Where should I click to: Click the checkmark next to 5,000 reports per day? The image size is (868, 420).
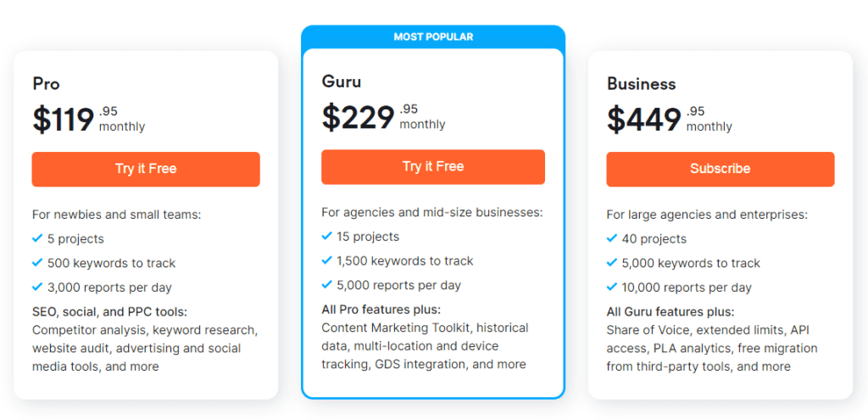click(326, 285)
